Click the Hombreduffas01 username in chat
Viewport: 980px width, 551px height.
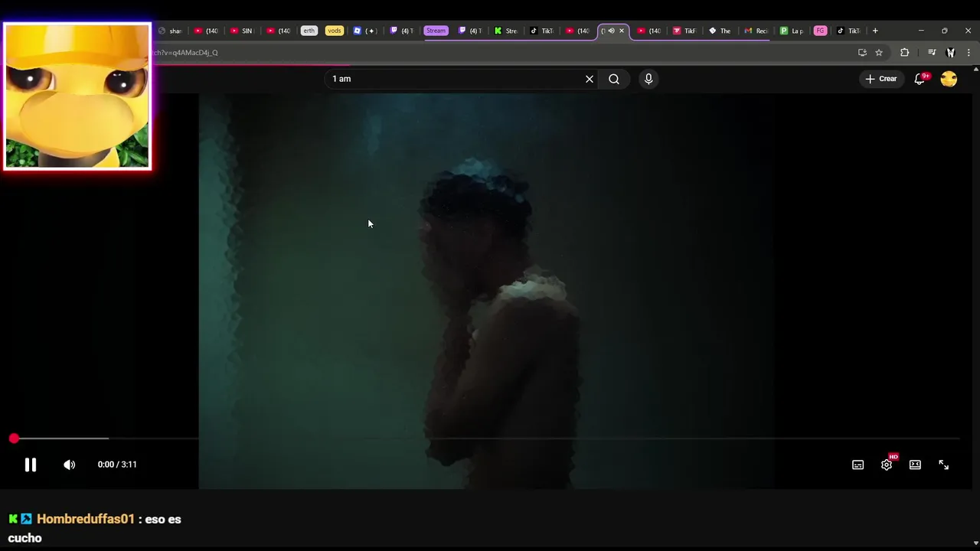tap(86, 519)
